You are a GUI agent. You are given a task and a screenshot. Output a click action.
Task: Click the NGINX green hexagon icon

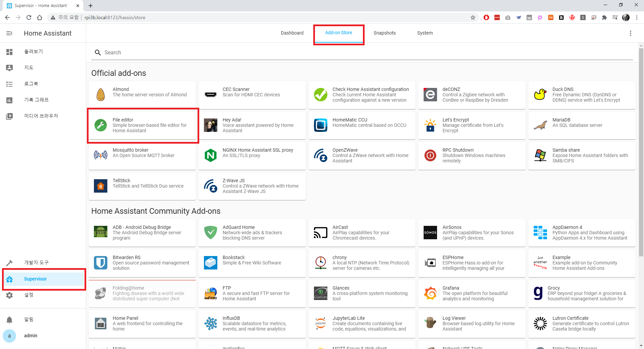[x=211, y=155]
